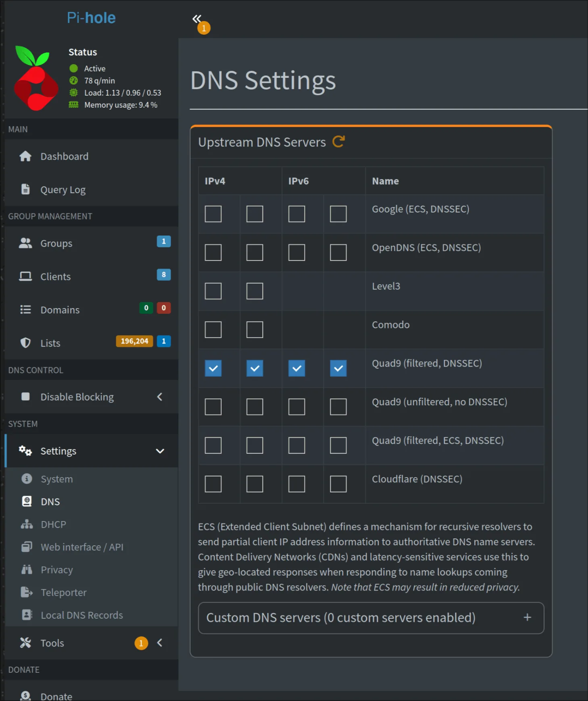Viewport: 588px width, 701px height.
Task: Uncheck first IPv4 box for Quad9 (filtered, DNSSEC)
Action: 213,368
